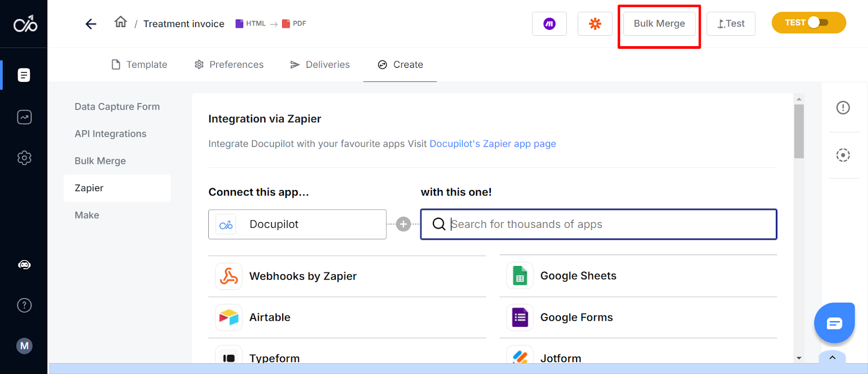Click the Docupilot logo in the sidebar
This screenshot has height=374, width=868.
coord(25,23)
